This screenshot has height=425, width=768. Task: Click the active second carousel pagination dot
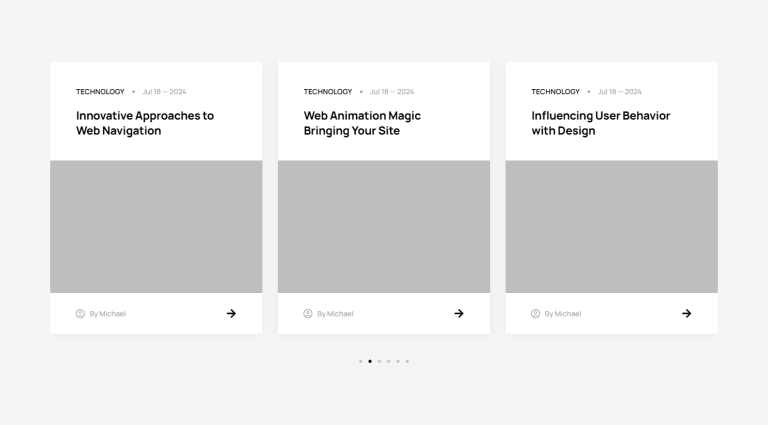coord(370,361)
